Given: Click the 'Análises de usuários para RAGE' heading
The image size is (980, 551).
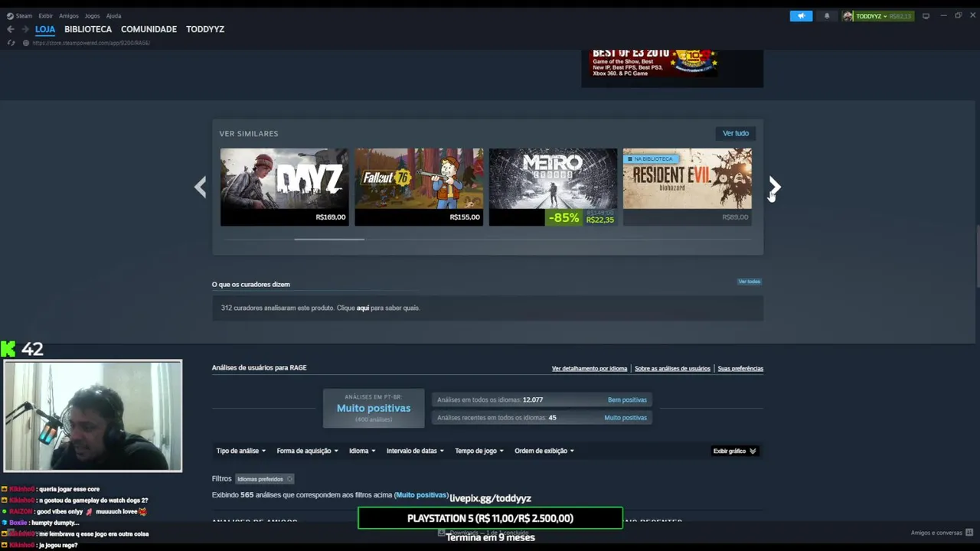Looking at the screenshot, I should coord(259,367).
